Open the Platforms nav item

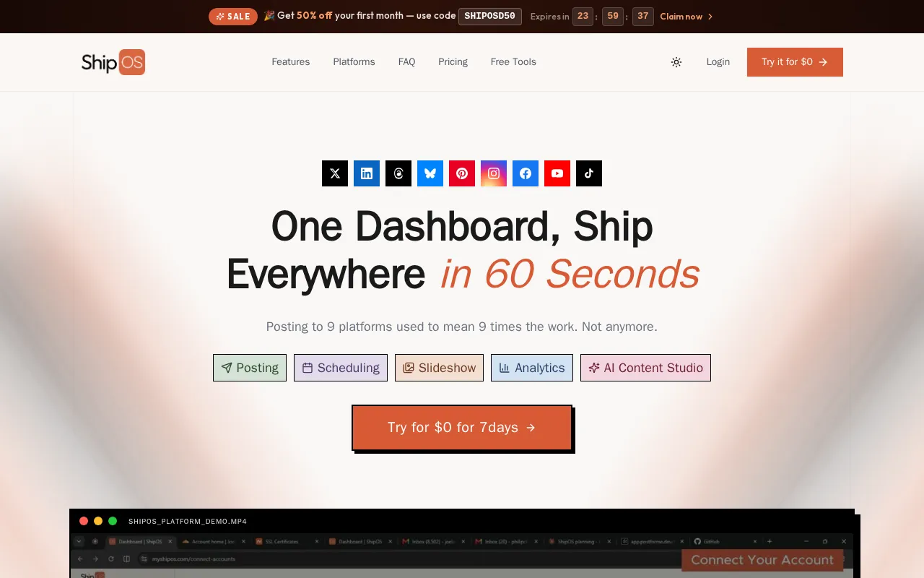(x=354, y=62)
